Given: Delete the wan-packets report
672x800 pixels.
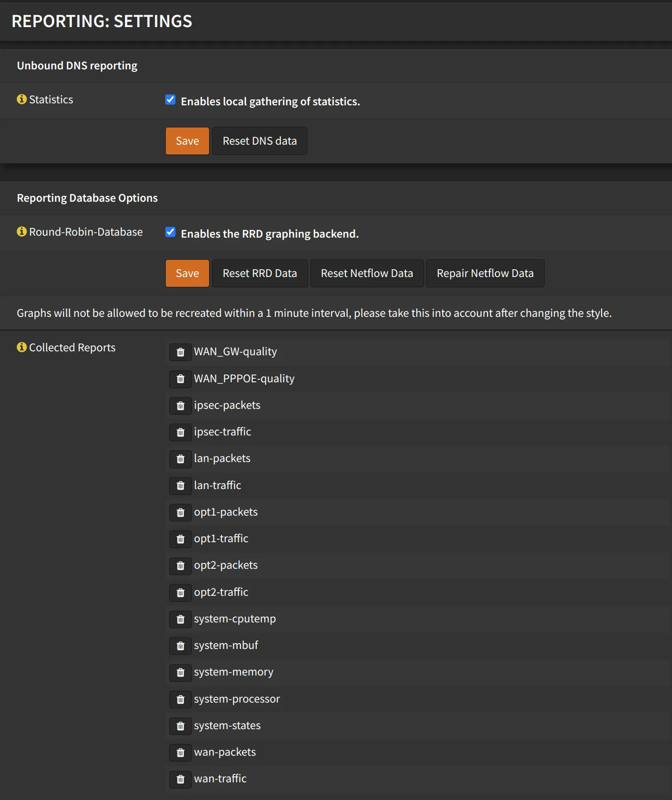Looking at the screenshot, I should [181, 752].
